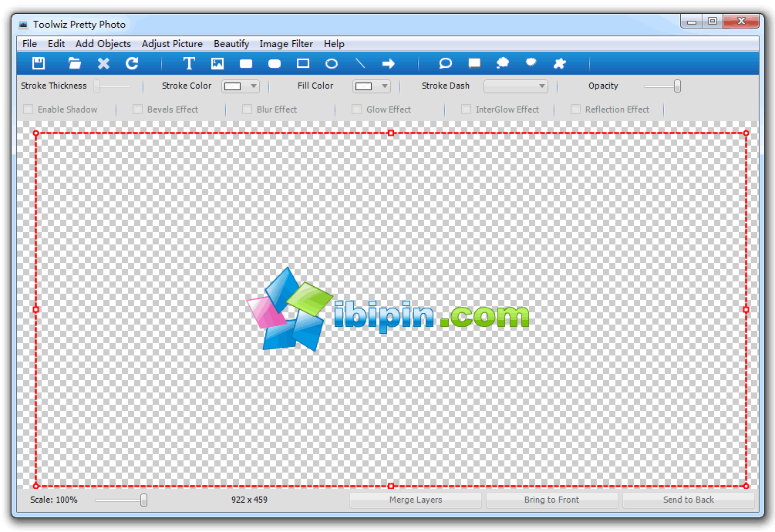Click the app icon in the title bar
The width and height of the screenshot is (775, 532).
23,24
